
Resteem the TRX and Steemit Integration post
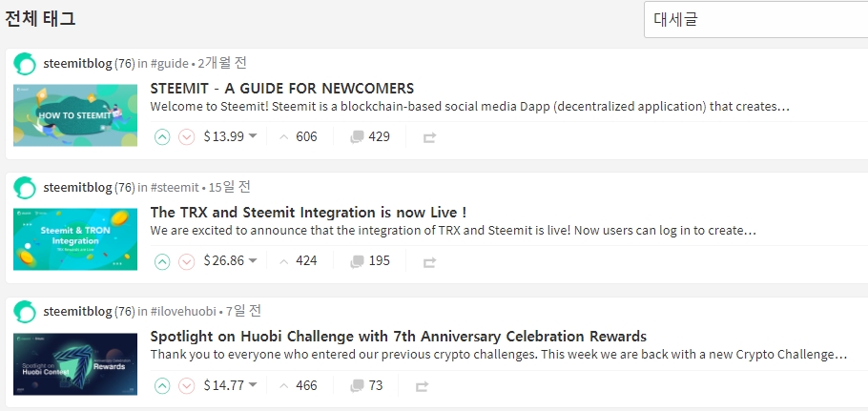click(x=429, y=261)
